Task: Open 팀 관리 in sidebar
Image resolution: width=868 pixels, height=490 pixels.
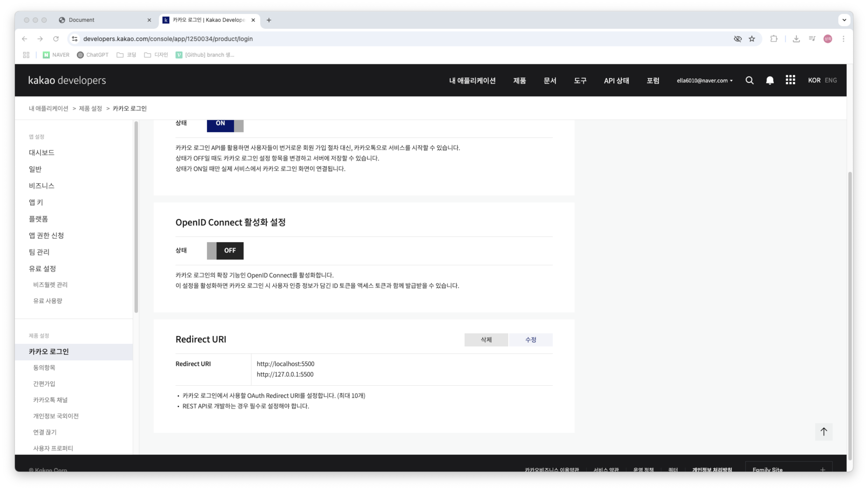Action: tap(39, 252)
